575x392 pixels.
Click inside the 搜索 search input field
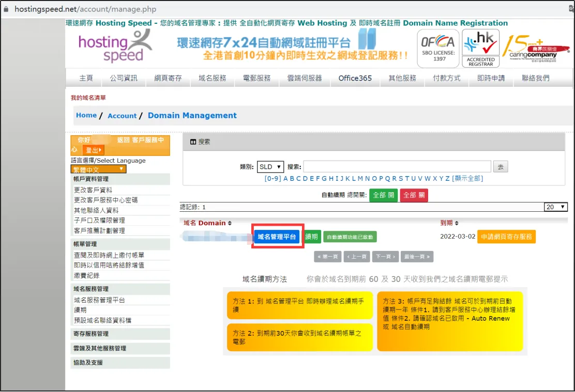click(398, 166)
